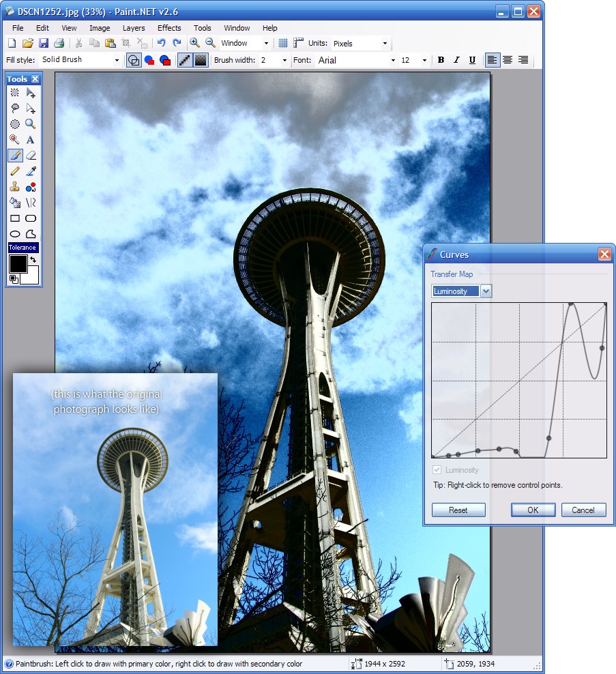This screenshot has height=674, width=616.
Task: Click the Zoom In toolbar icon
Action: coord(194,43)
